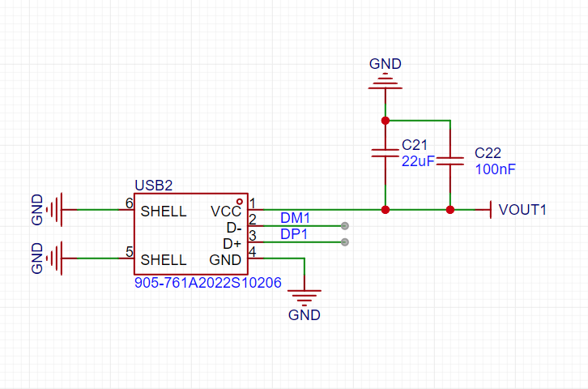The height and width of the screenshot is (389, 588).
Task: Click the gray endpoint of DP1 wire
Action: (345, 242)
